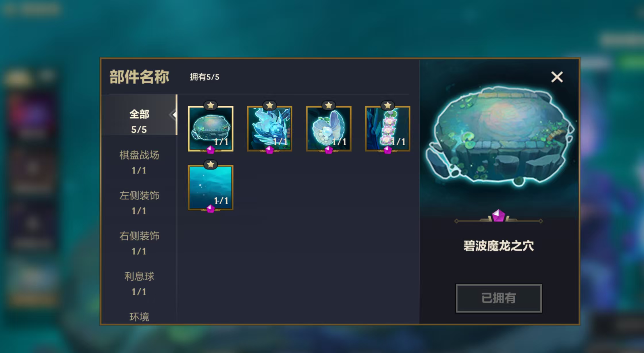Switch to 棋盘战场 category tab

tap(139, 162)
